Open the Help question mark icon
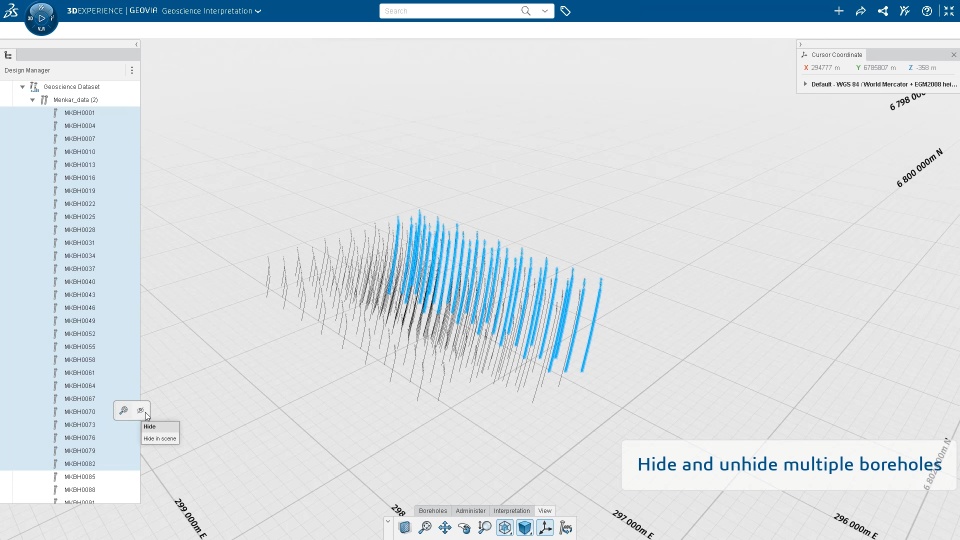The image size is (960, 540). point(926,11)
